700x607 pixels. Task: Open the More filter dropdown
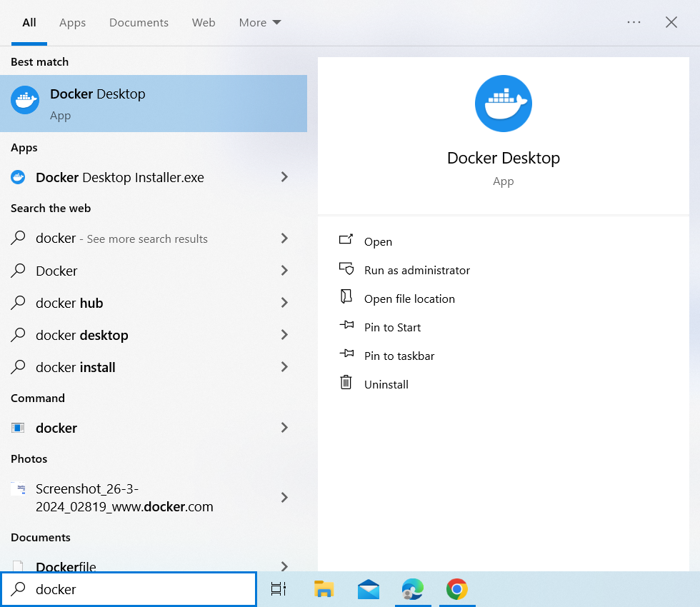pos(260,22)
